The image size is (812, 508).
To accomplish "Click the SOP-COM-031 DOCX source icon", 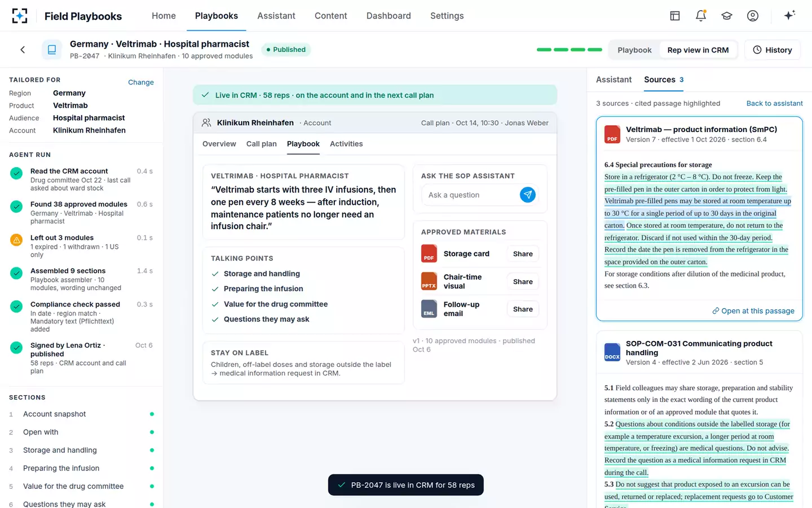I will (x=612, y=352).
